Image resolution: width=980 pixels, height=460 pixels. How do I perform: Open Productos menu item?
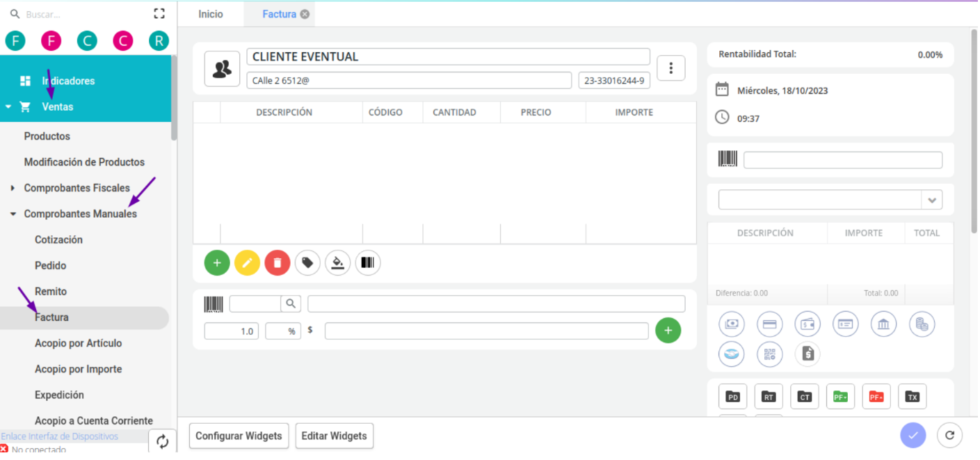click(47, 136)
